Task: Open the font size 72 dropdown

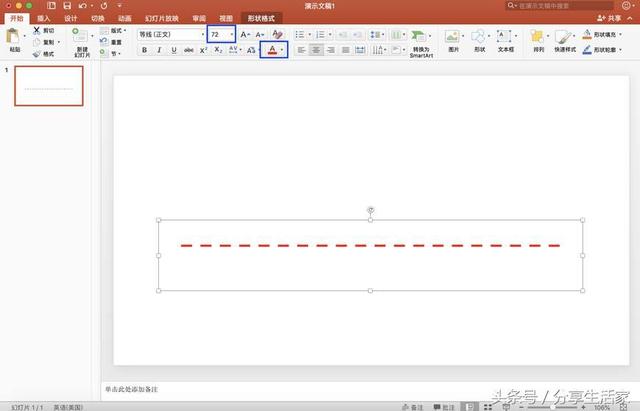Action: point(231,34)
